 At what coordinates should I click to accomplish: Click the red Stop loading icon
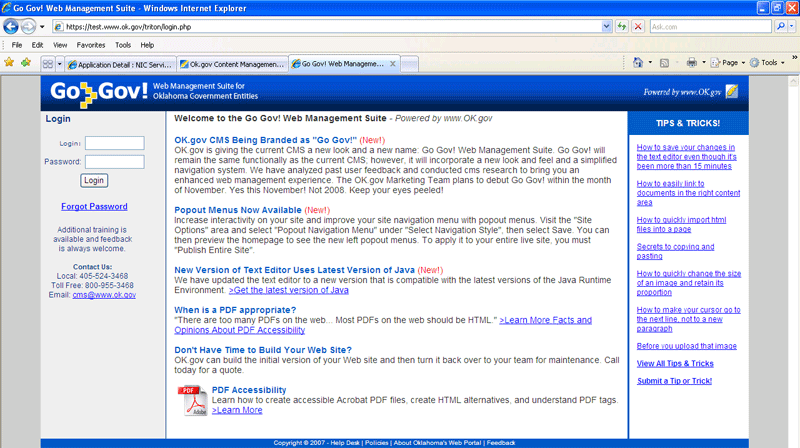coord(638,27)
